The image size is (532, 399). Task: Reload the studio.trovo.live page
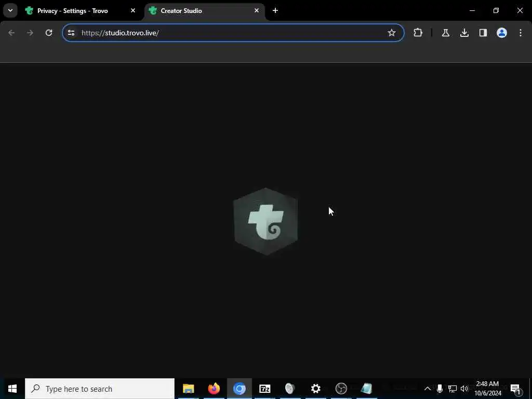point(49,33)
